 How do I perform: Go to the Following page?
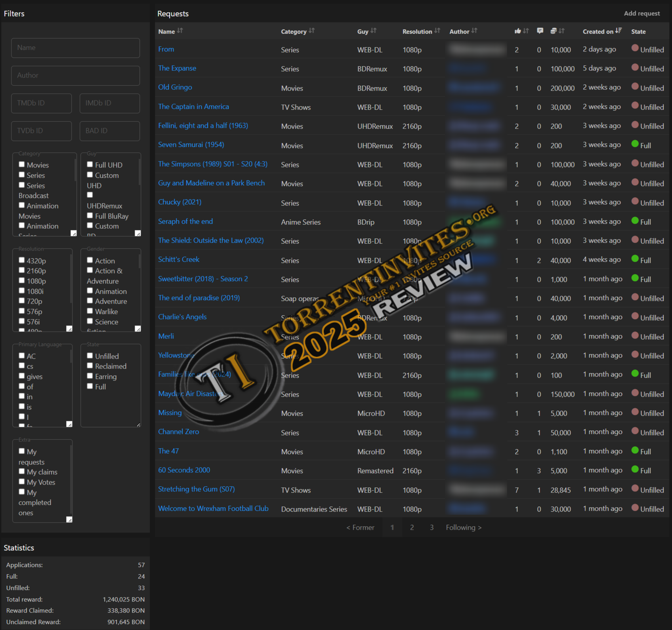pos(464,527)
